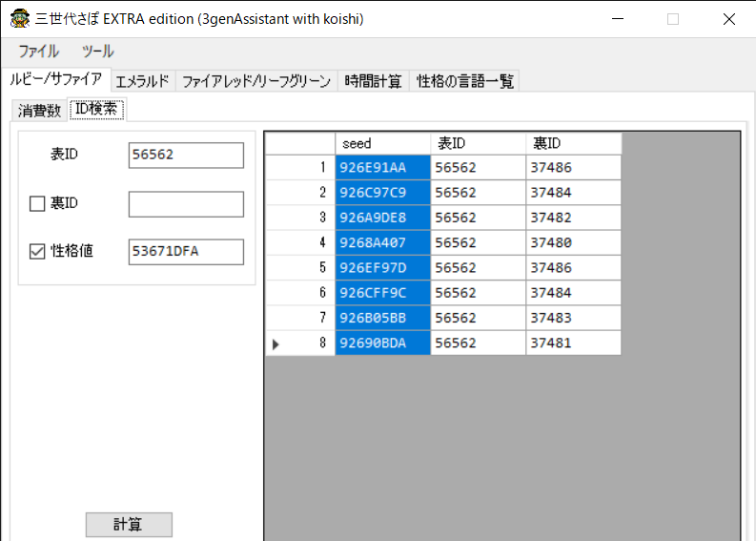The height and width of the screenshot is (541, 756).
Task: Click the empty 裏ID input field
Action: click(x=186, y=204)
